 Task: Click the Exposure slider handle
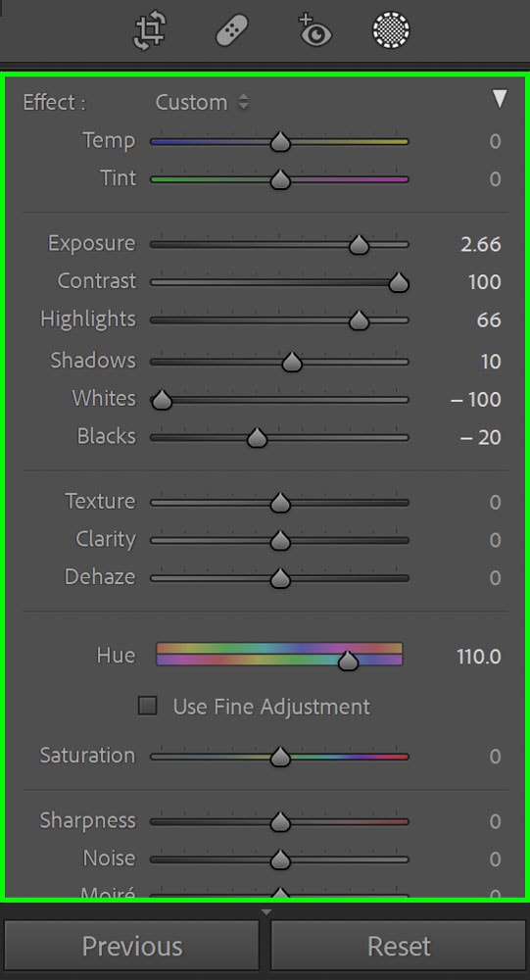pyautogui.click(x=359, y=246)
